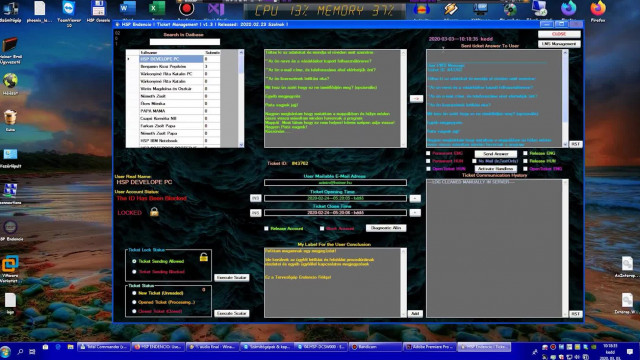
Task: Click the gold padlock next to LOCKED
Action: click(x=154, y=211)
